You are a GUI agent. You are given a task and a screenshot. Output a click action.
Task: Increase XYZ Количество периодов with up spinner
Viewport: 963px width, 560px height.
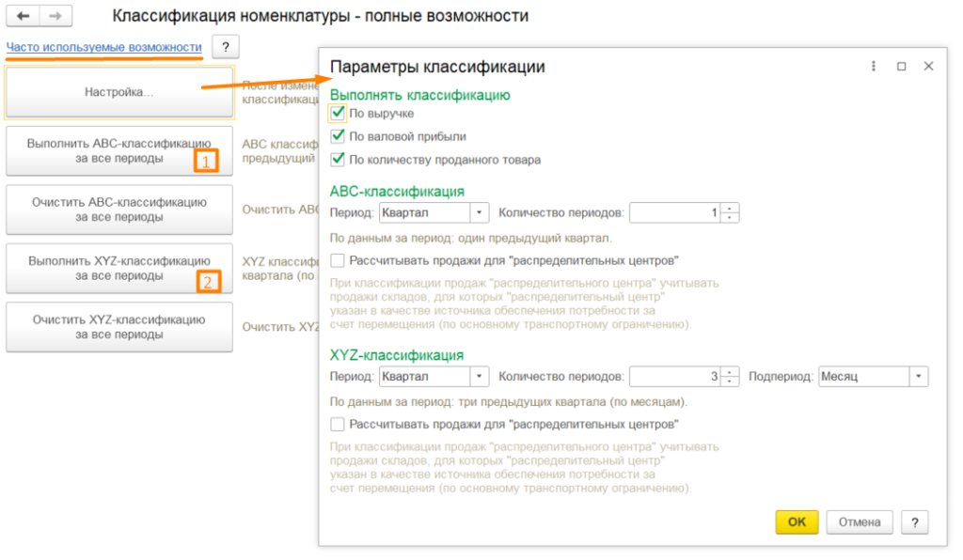click(x=730, y=372)
